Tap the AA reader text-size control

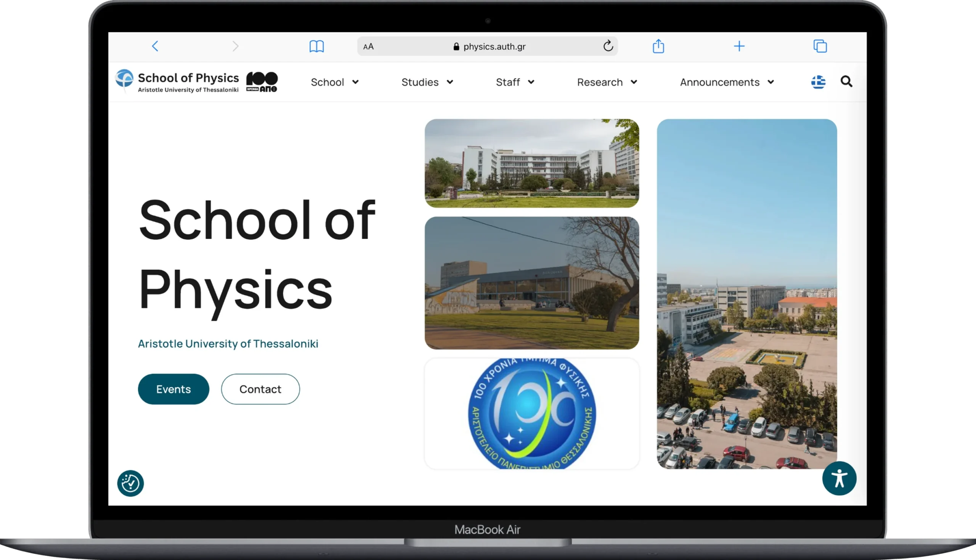(368, 46)
